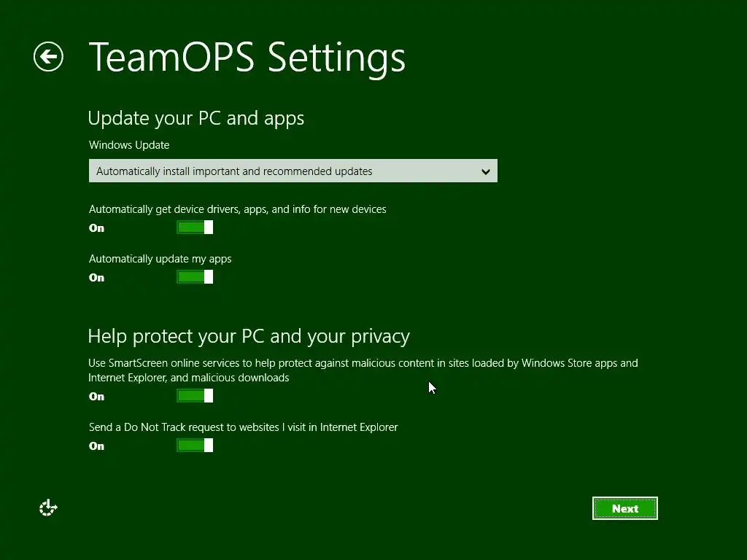This screenshot has width=747, height=560.
Task: Turn off the SmartScreen online services switch
Action: point(195,396)
